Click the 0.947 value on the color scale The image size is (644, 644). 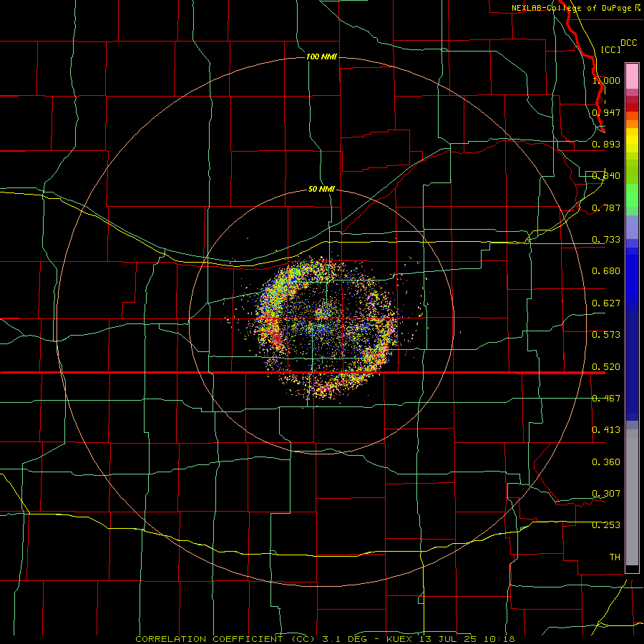click(x=606, y=112)
